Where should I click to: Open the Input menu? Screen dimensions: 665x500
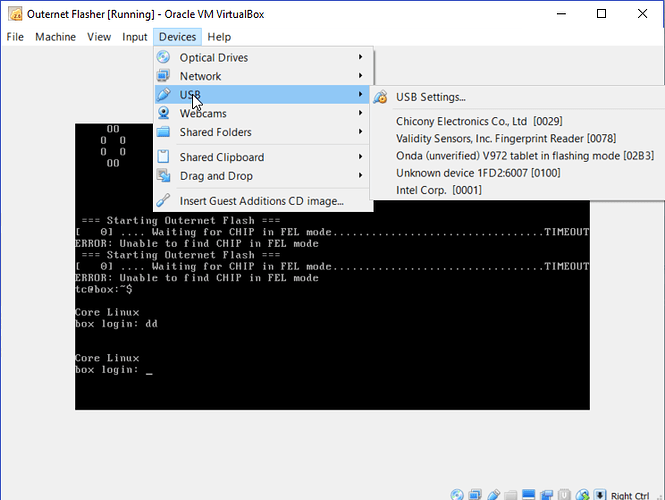(134, 37)
